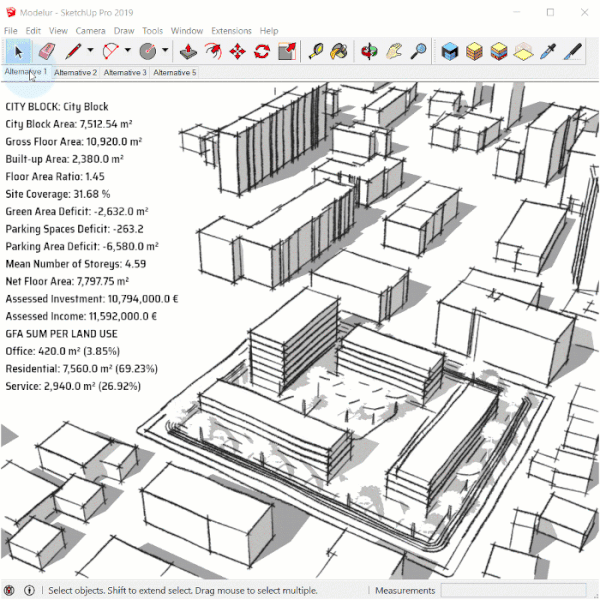Expand the Circle tool dropdown arrow

pos(165,50)
